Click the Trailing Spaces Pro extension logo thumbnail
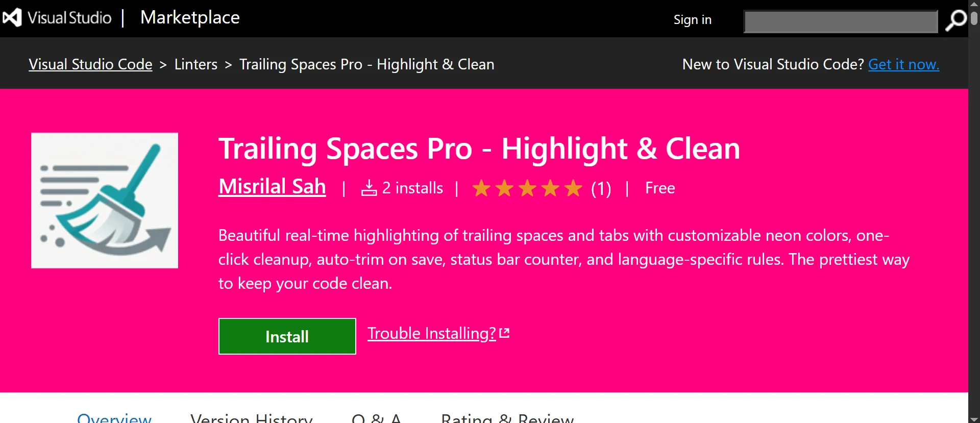 (x=104, y=200)
